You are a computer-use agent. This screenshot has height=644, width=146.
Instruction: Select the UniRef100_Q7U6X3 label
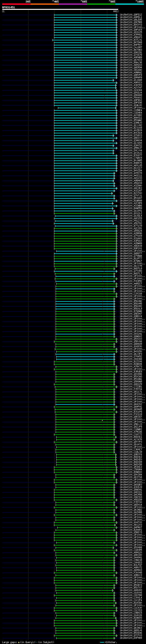[131, 135]
